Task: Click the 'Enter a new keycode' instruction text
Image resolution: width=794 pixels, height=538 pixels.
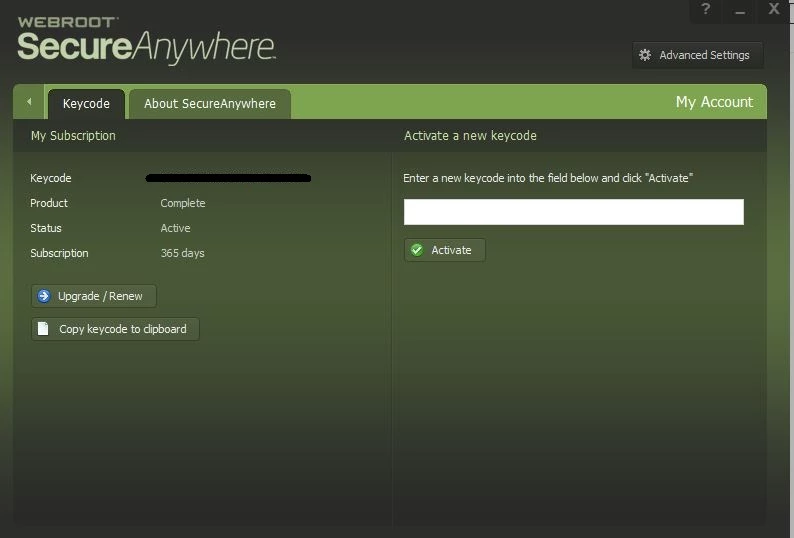Action: [548, 178]
